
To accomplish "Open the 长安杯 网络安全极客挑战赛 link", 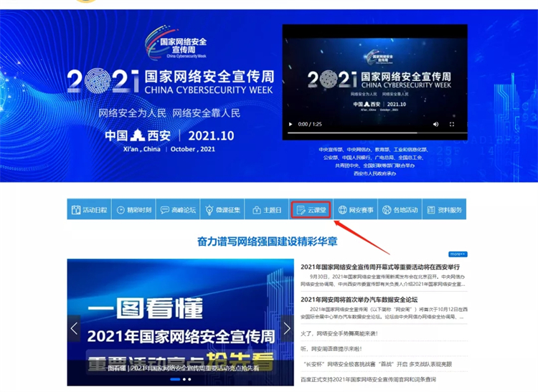I will [377, 364].
